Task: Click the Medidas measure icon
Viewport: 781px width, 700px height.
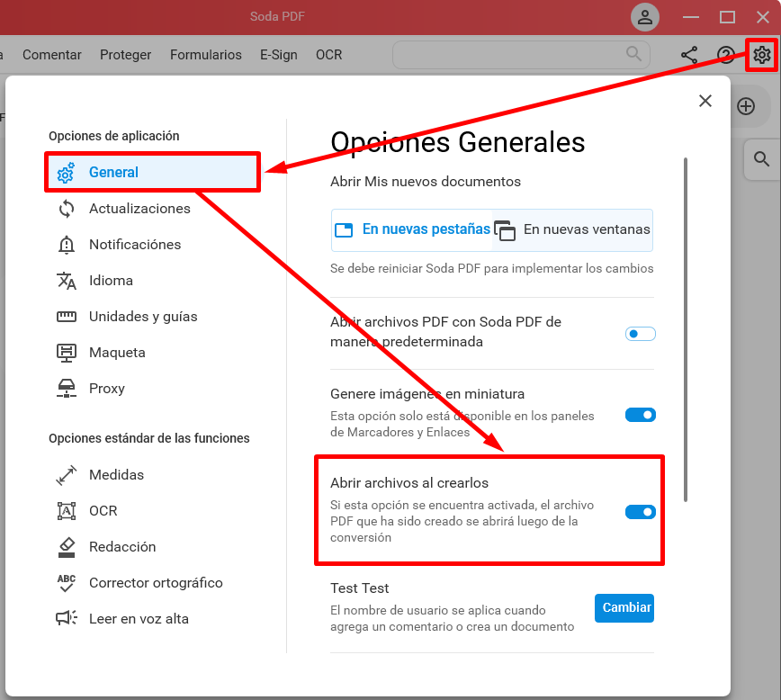Action: coord(67,475)
